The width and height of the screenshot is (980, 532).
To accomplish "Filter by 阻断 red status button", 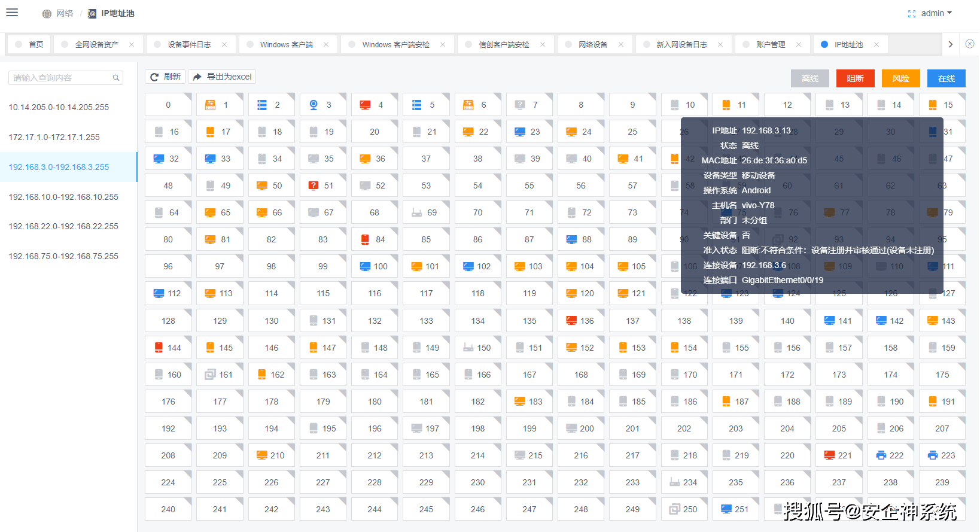I will [856, 78].
